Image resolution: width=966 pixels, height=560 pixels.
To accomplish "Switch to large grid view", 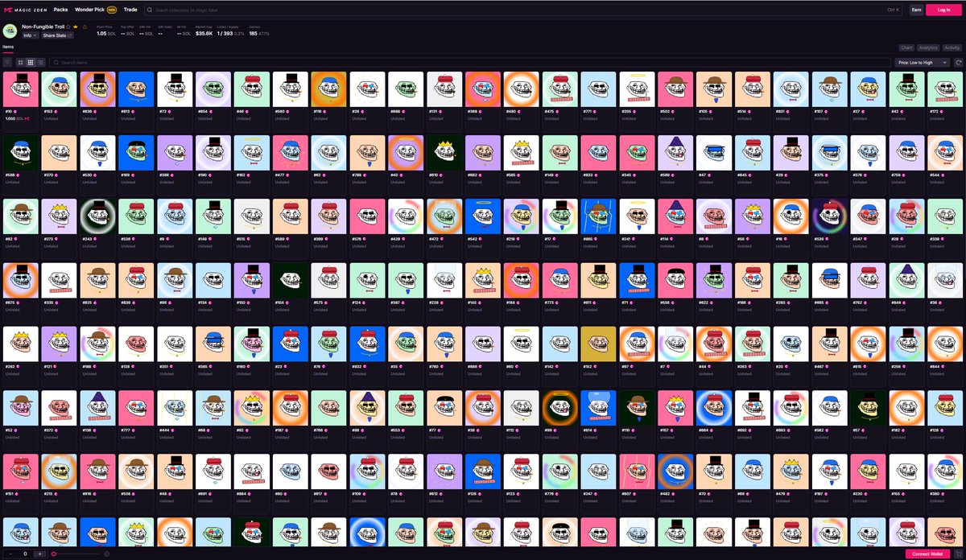I will pos(20,62).
